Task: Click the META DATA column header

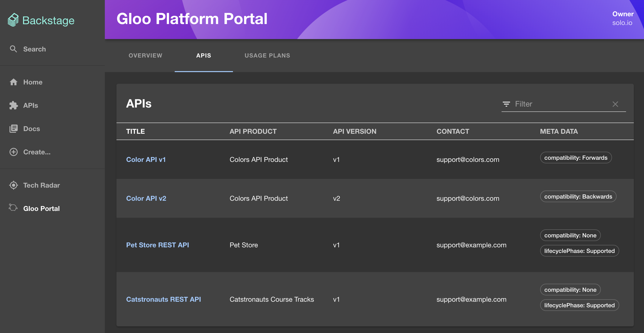Action: point(559,131)
